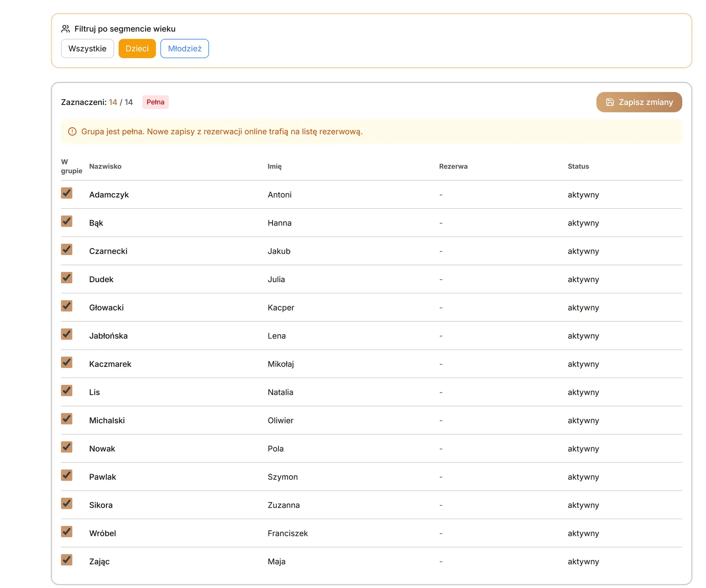This screenshot has height=588, width=706.
Task: Click the Pełna status badge
Action: [155, 102]
